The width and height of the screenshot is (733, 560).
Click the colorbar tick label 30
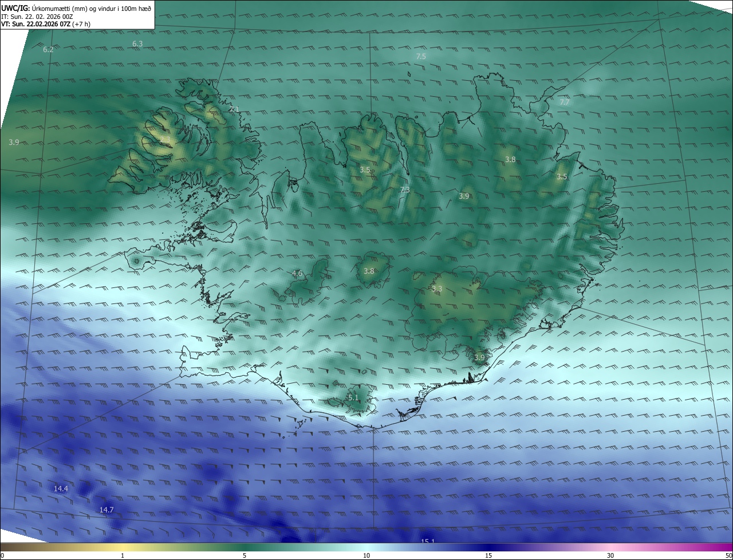coord(610,555)
